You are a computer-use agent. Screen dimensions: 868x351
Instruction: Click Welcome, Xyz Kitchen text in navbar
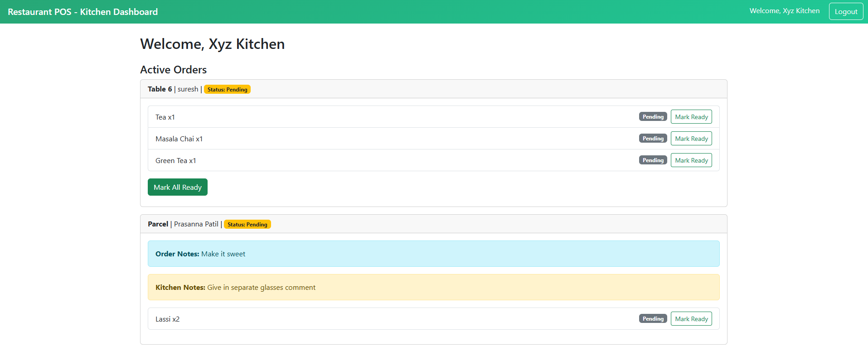pyautogui.click(x=784, y=11)
